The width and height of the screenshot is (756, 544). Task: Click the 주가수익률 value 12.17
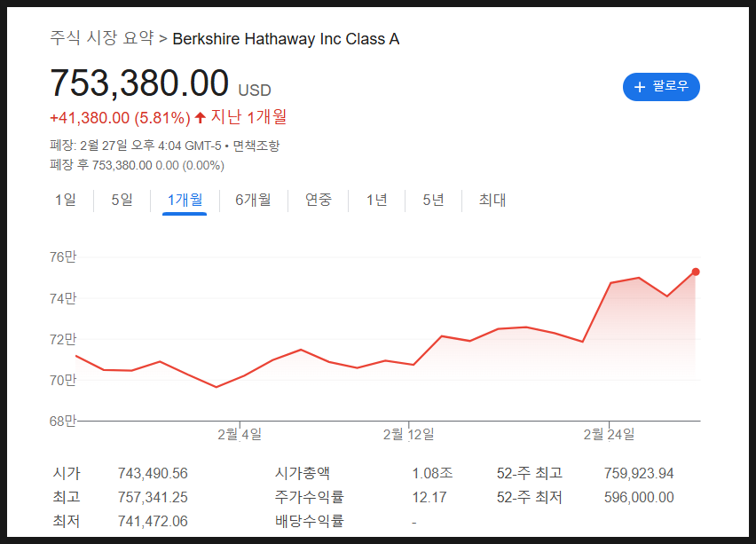[x=429, y=497]
